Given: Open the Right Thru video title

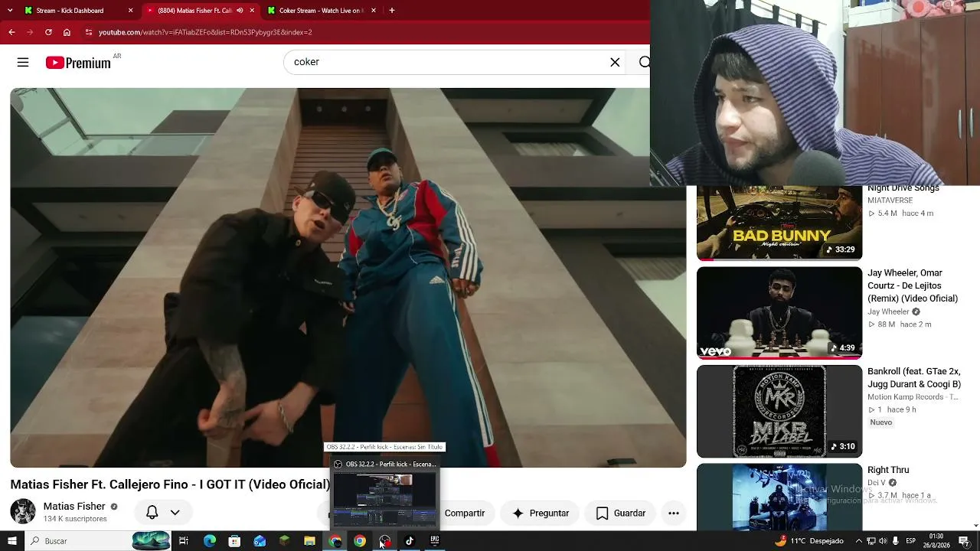Looking at the screenshot, I should [888, 470].
